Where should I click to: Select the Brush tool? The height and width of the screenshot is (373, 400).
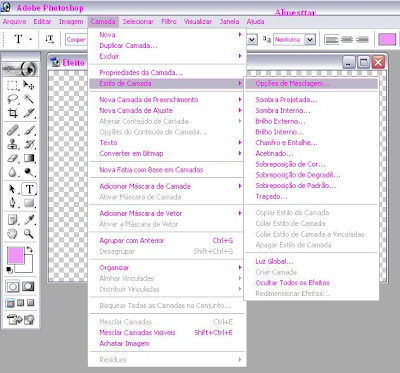pyautogui.click(x=29, y=130)
